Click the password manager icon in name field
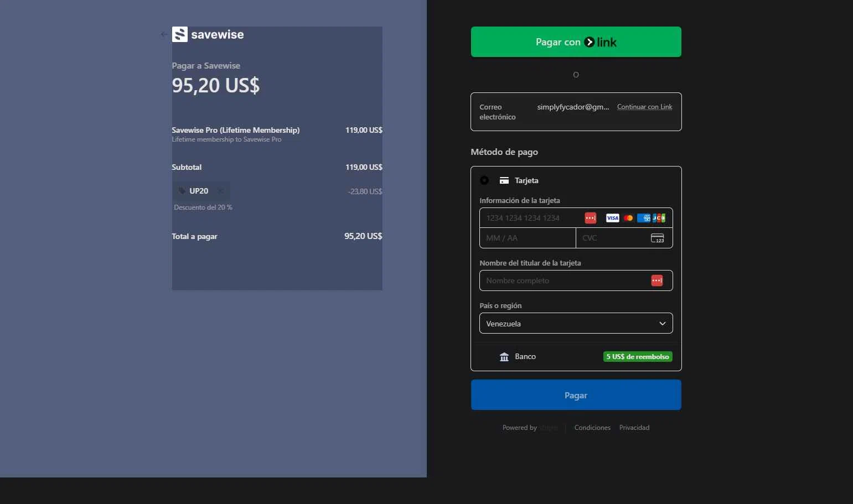Viewport: 853px width, 504px height. tap(657, 280)
